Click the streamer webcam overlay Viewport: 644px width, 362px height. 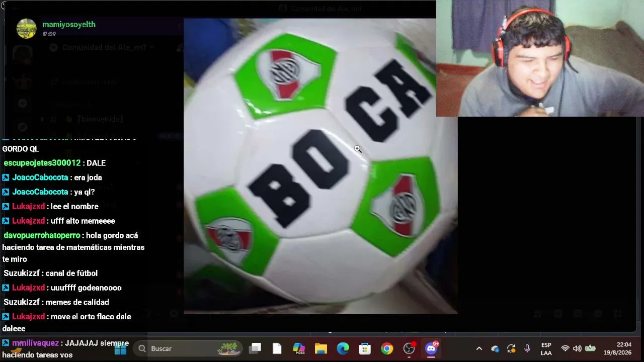pyautogui.click(x=540, y=58)
